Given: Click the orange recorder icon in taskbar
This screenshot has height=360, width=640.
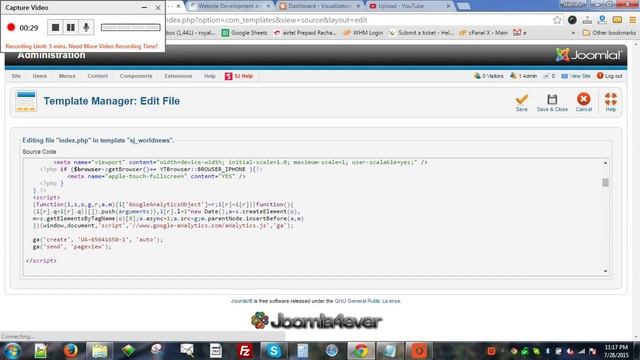Looking at the screenshot, I should 419,351.
